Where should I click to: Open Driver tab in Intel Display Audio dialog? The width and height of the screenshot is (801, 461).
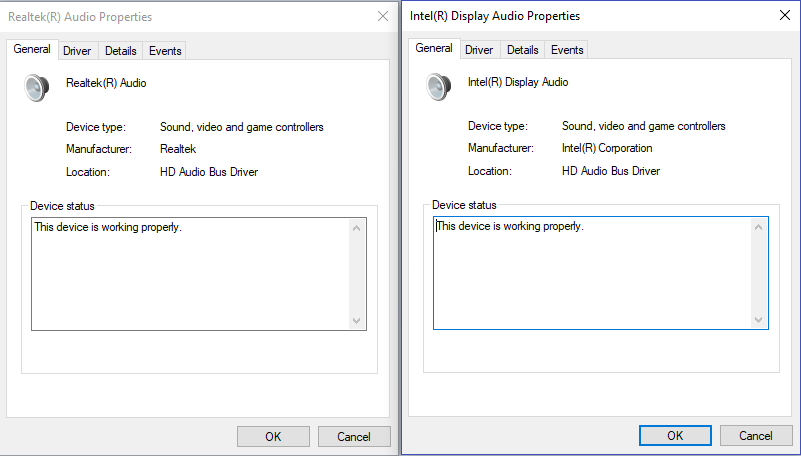tap(479, 50)
